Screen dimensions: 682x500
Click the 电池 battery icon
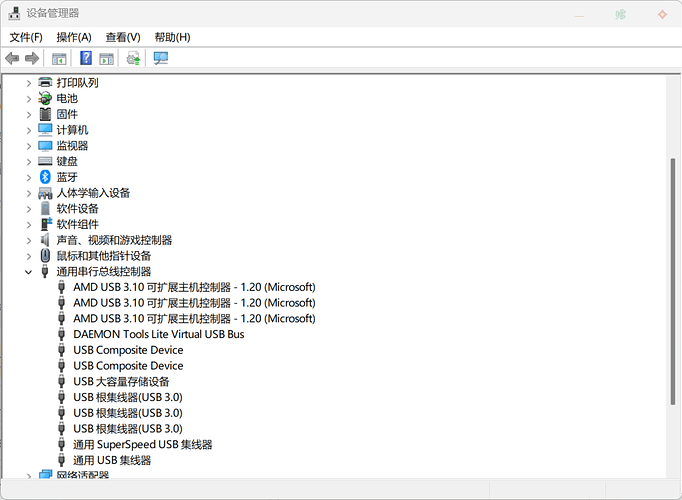pos(45,98)
